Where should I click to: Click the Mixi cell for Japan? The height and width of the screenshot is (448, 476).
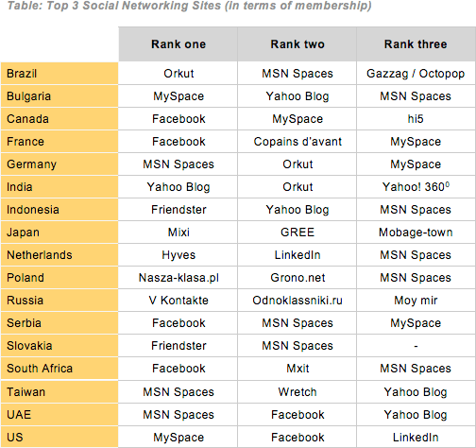pos(178,233)
